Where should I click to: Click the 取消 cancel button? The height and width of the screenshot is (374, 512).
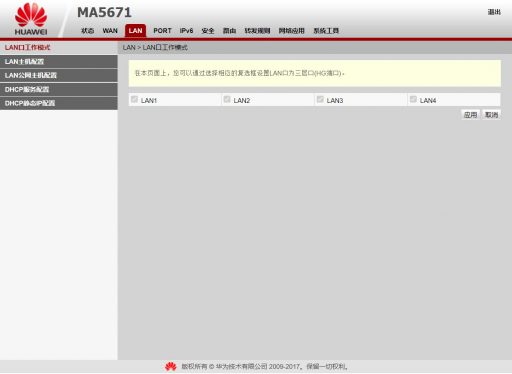(x=491, y=115)
